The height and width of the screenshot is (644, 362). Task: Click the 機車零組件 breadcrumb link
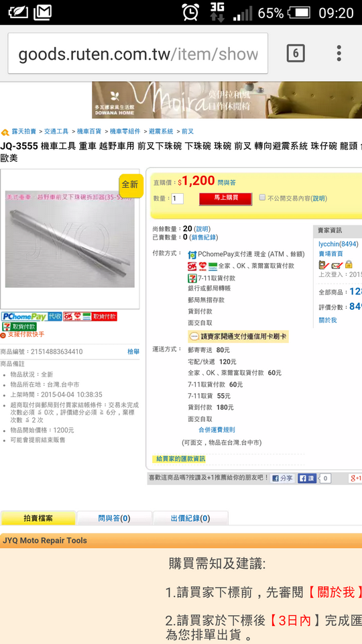[125, 131]
